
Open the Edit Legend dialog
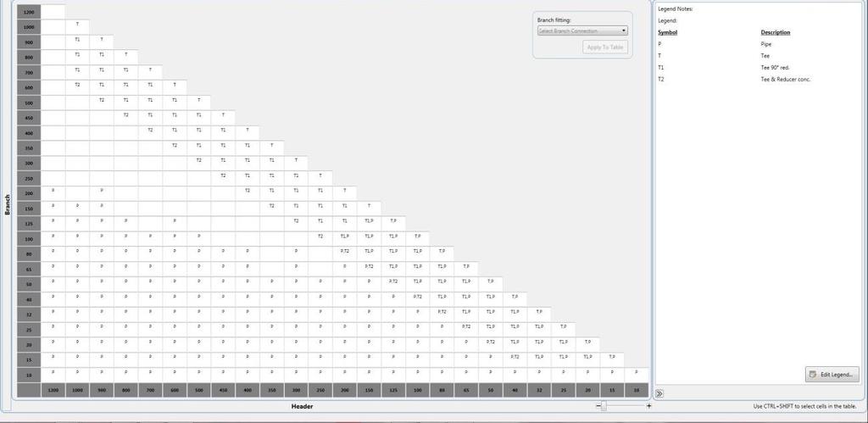[x=832, y=375]
